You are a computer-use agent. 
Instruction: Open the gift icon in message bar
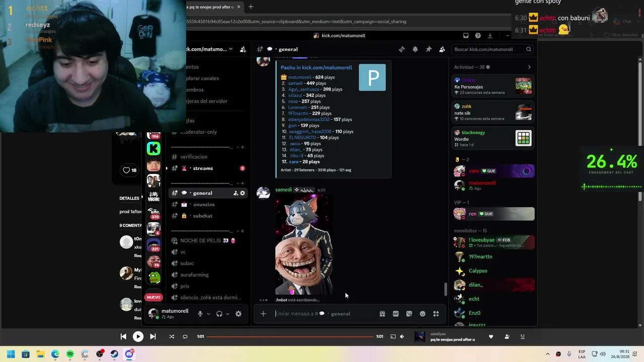382,314
